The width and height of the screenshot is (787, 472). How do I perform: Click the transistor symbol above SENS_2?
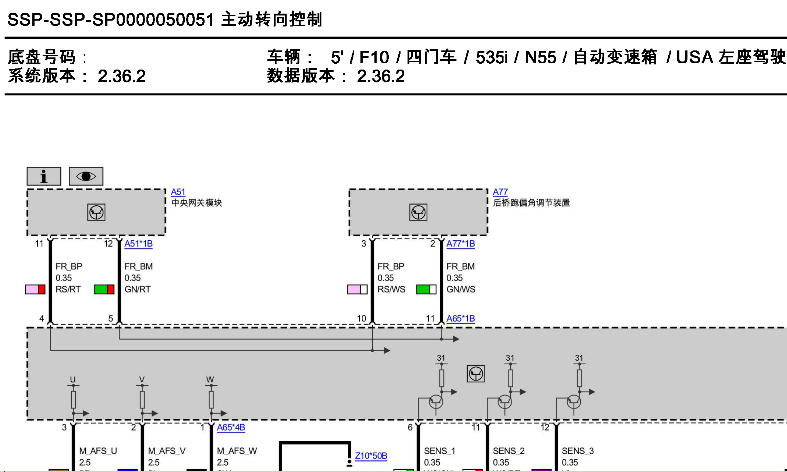[x=504, y=402]
